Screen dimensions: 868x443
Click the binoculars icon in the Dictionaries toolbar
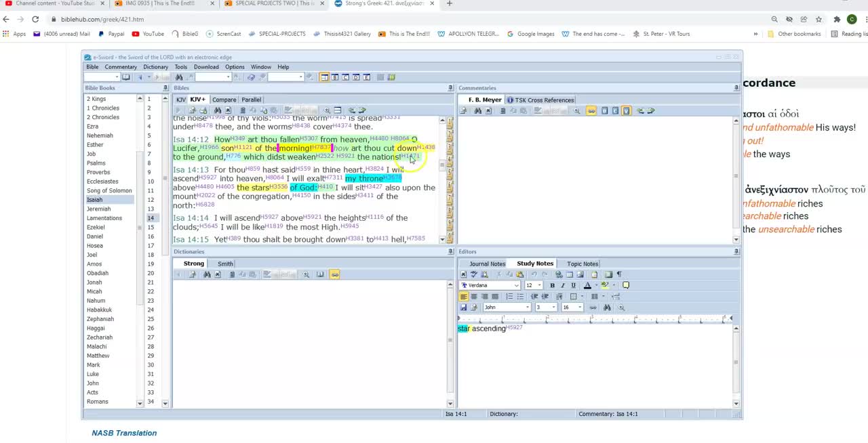[208, 274]
